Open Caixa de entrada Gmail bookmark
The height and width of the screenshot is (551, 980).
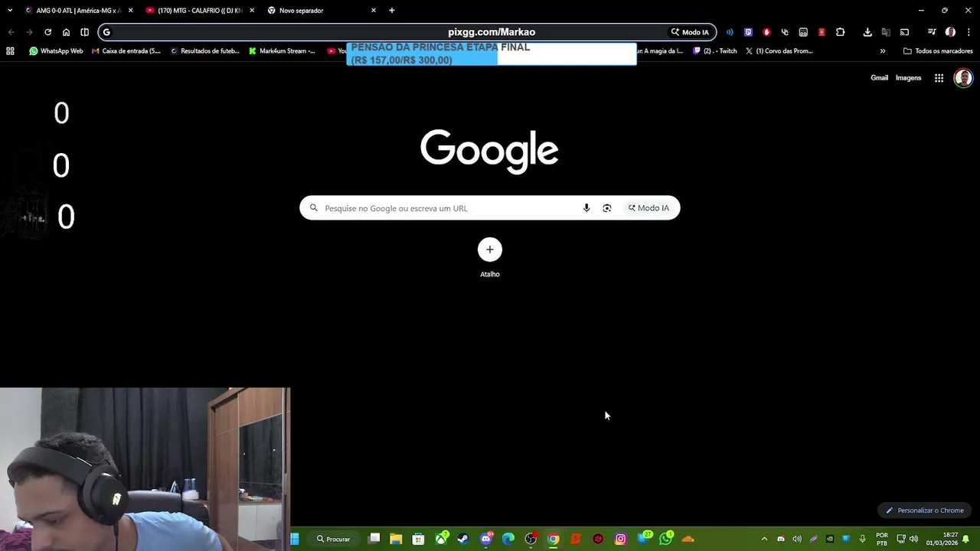(x=126, y=51)
